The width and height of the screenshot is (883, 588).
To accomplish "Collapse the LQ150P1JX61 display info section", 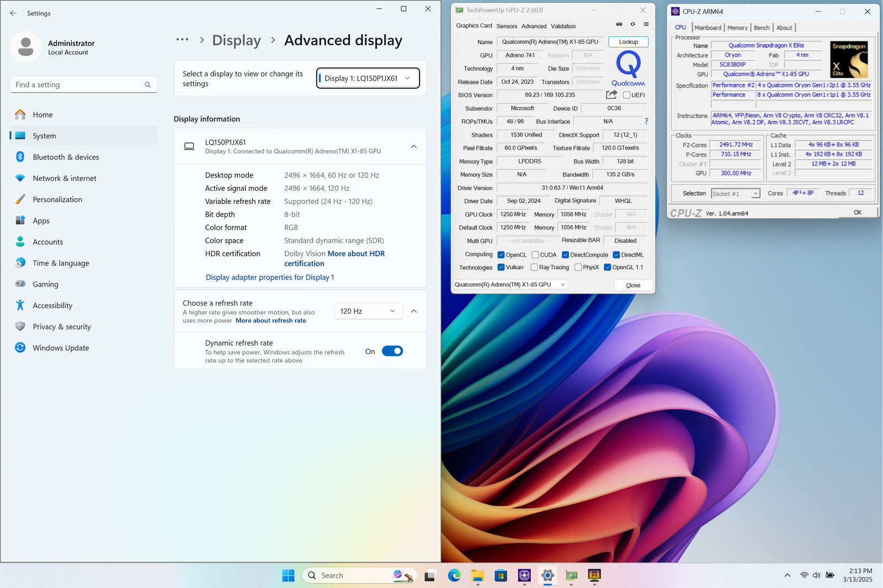I will (x=414, y=147).
